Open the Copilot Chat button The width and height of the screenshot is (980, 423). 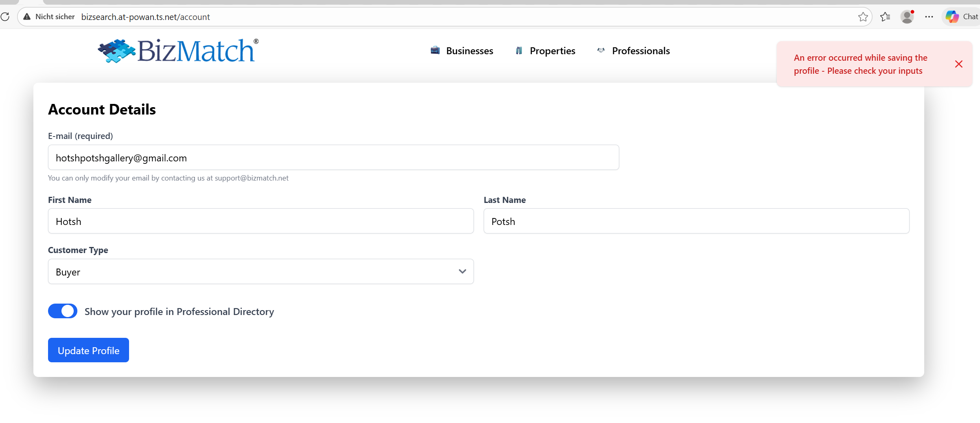(961, 17)
